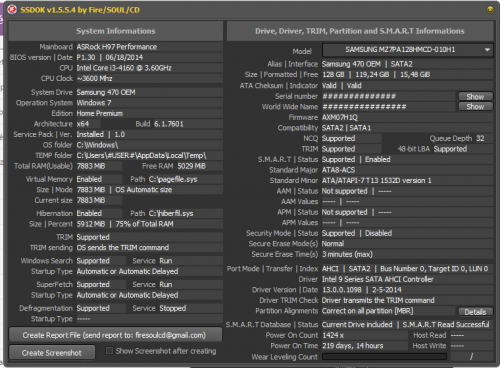Select Standard Minor ATA/ATAPI-7 value
500x368 pixels.
coord(377,181)
